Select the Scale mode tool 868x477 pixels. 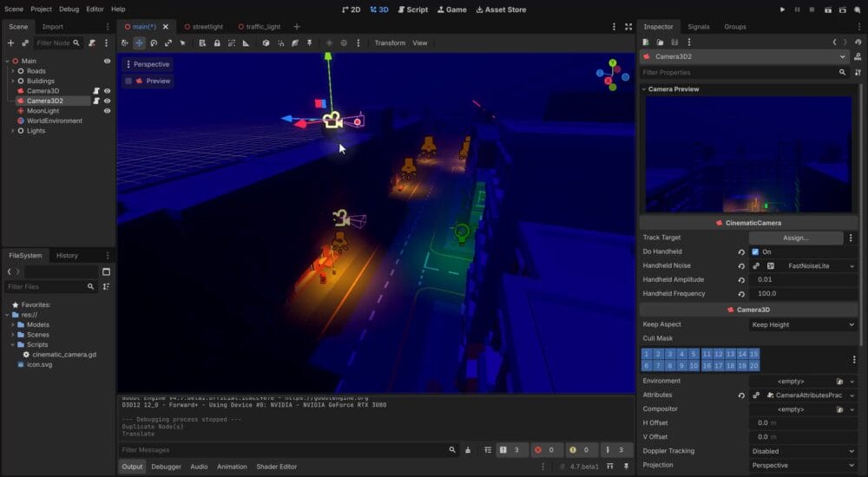click(168, 42)
